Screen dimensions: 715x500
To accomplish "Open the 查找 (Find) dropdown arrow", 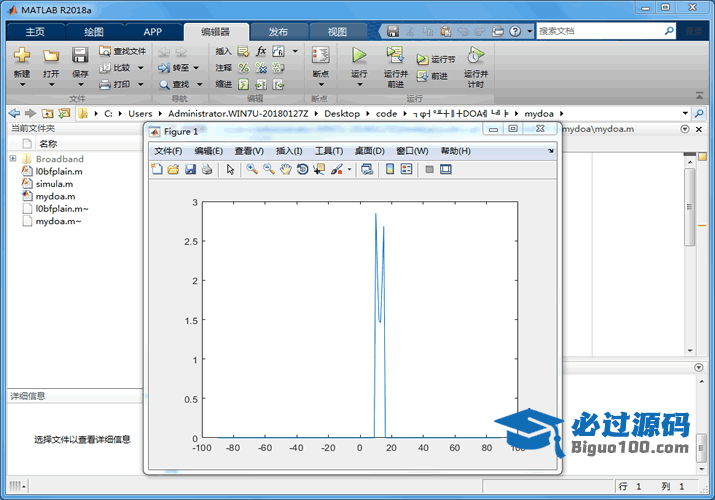I will pyautogui.click(x=199, y=84).
